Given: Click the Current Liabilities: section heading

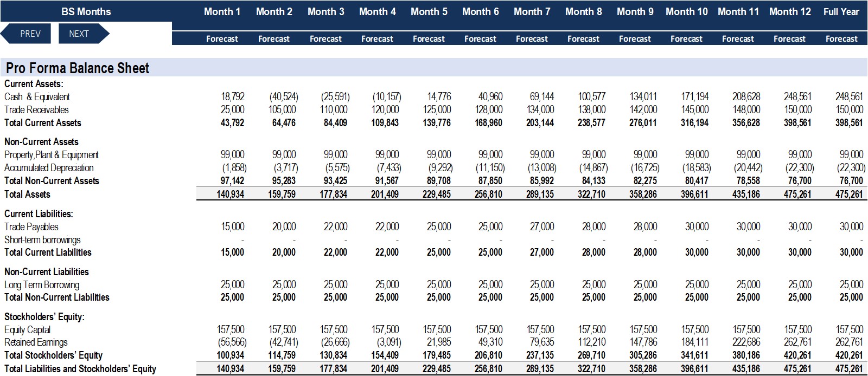Looking at the screenshot, I should click(x=39, y=214).
